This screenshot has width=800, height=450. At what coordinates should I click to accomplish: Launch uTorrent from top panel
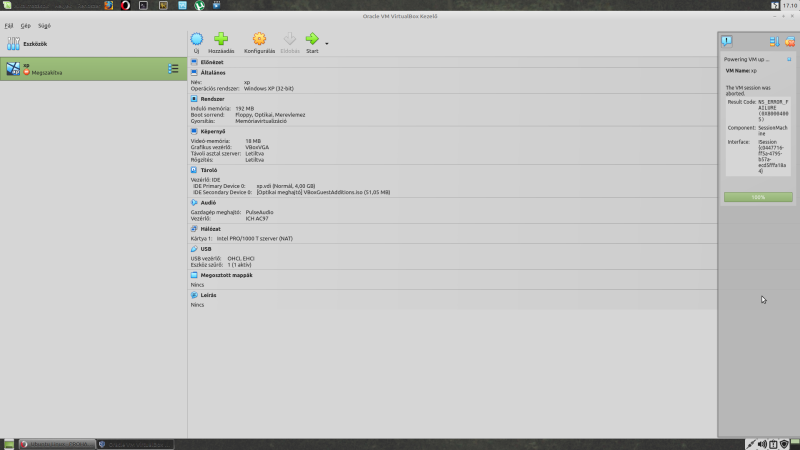(x=199, y=6)
